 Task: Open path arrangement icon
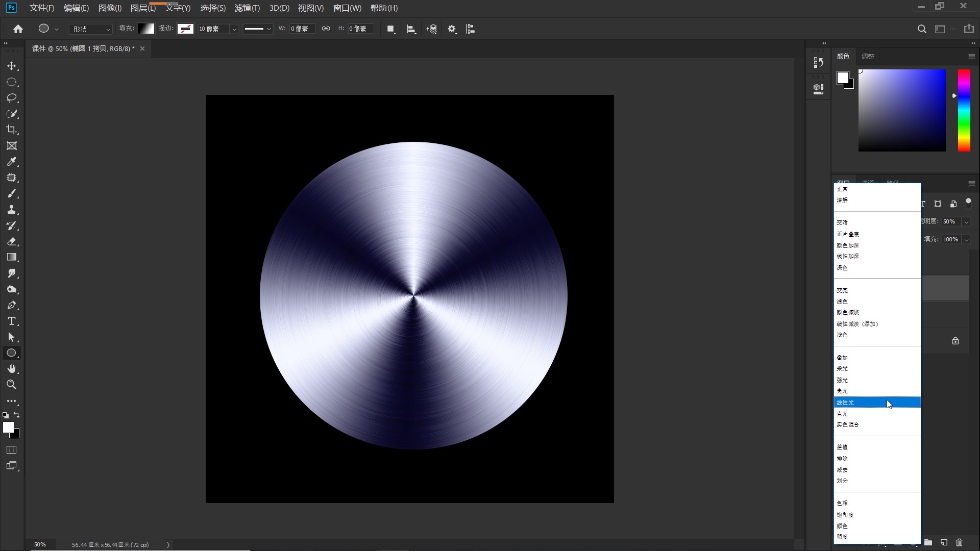click(x=432, y=29)
